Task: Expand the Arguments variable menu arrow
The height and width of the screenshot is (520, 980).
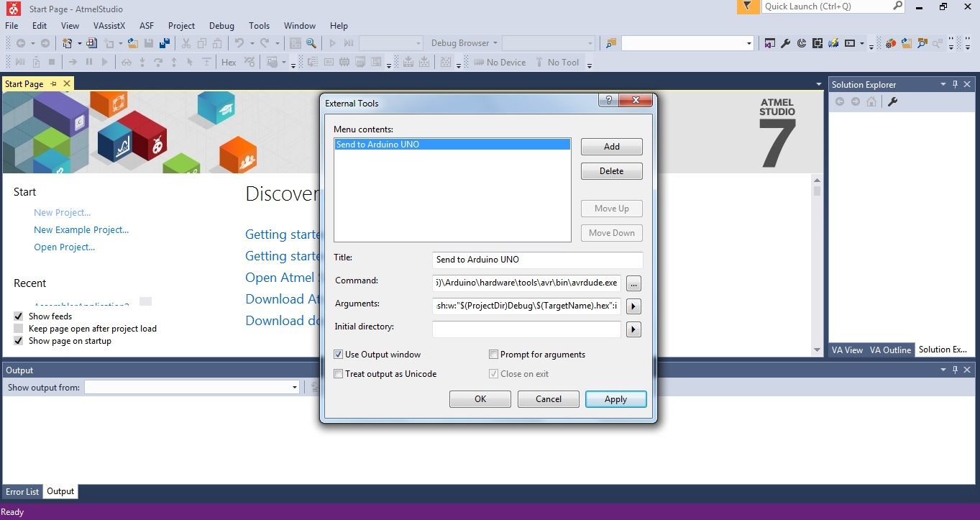Action: [x=633, y=306]
